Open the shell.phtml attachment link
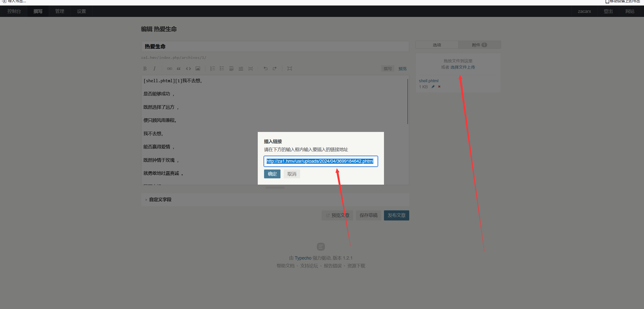This screenshot has height=309, width=644. 429,81
